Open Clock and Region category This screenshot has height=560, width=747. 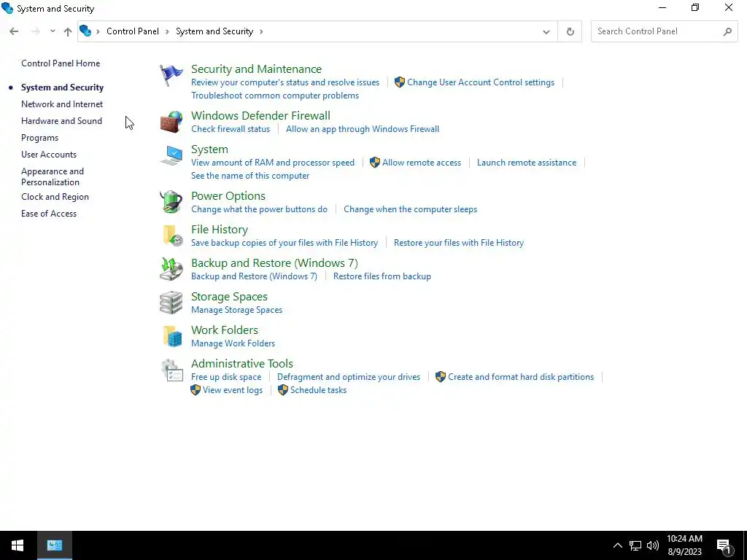pyautogui.click(x=55, y=197)
